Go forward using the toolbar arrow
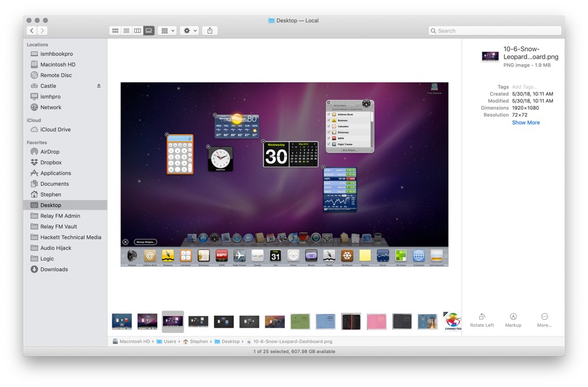Image resolution: width=588 pixels, height=387 pixels. click(42, 31)
